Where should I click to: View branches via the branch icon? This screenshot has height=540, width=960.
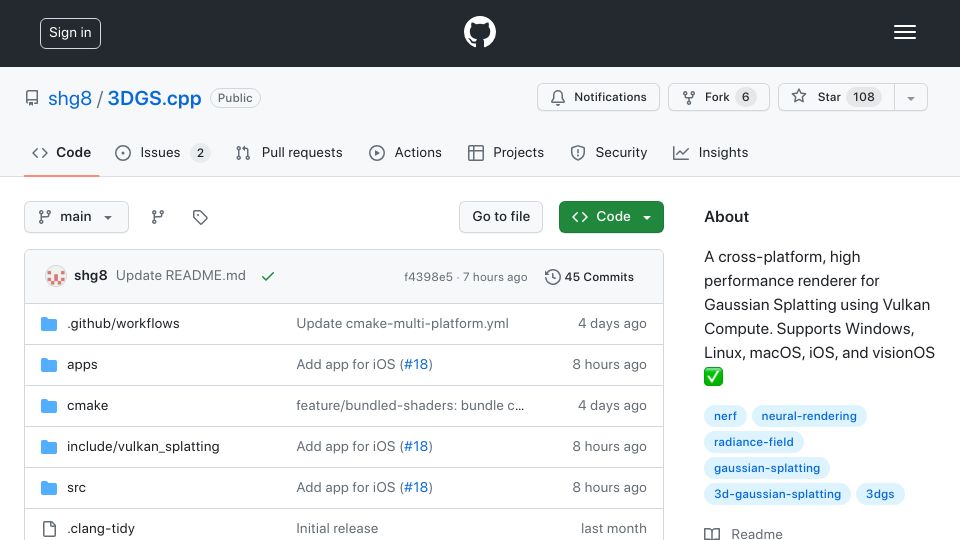158,217
